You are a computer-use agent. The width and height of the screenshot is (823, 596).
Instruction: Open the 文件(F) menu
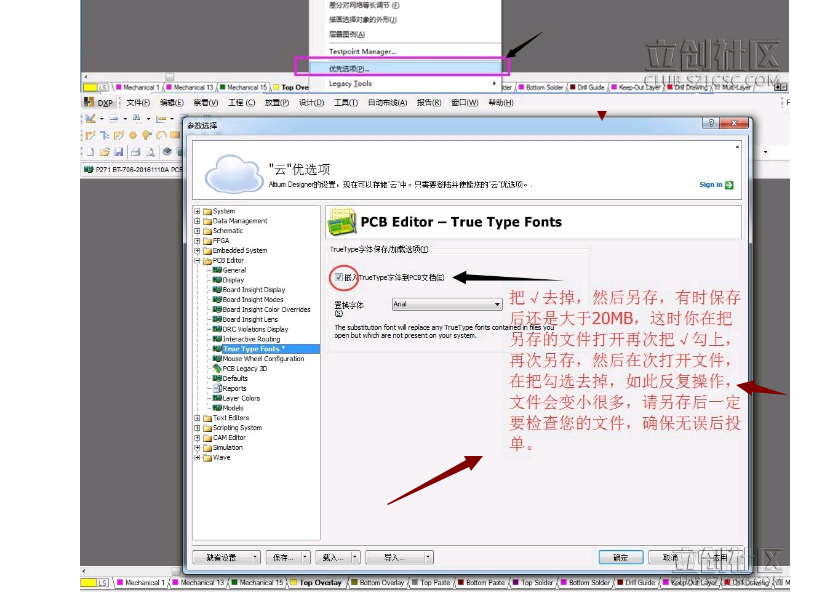pyautogui.click(x=137, y=102)
